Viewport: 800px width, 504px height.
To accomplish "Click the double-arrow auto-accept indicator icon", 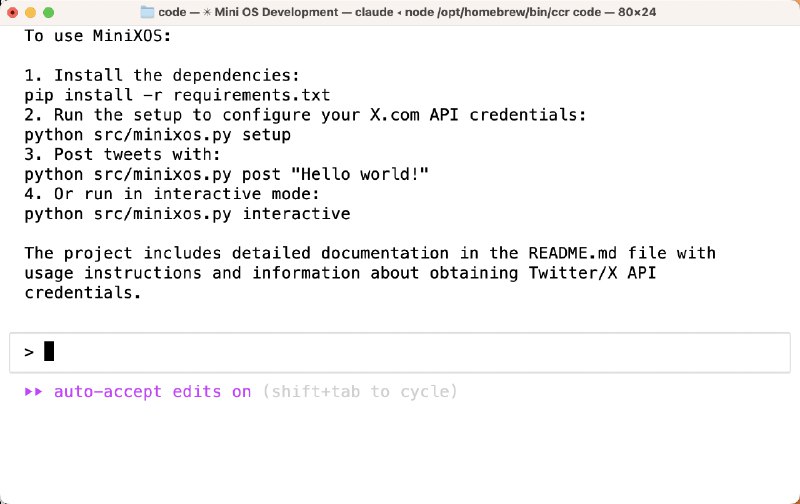I will pos(34,392).
